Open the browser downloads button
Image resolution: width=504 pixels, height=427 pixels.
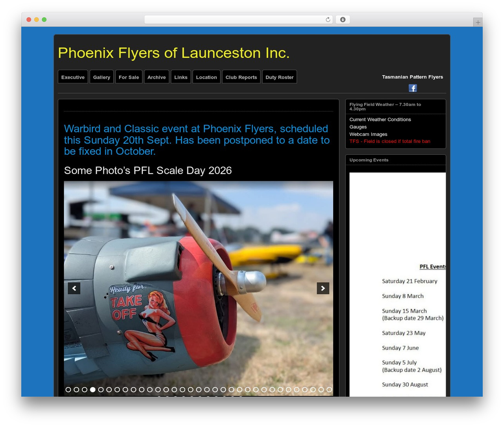coord(343,20)
